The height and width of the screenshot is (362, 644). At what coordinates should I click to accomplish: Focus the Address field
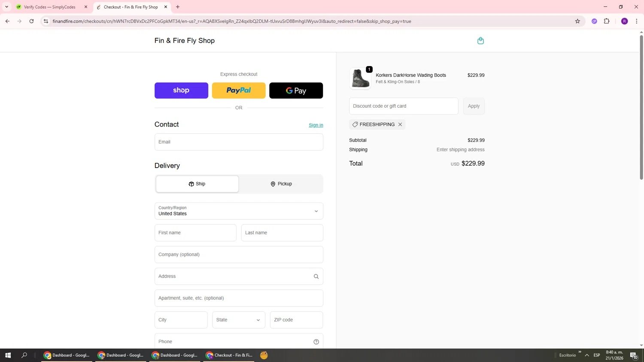click(239, 277)
